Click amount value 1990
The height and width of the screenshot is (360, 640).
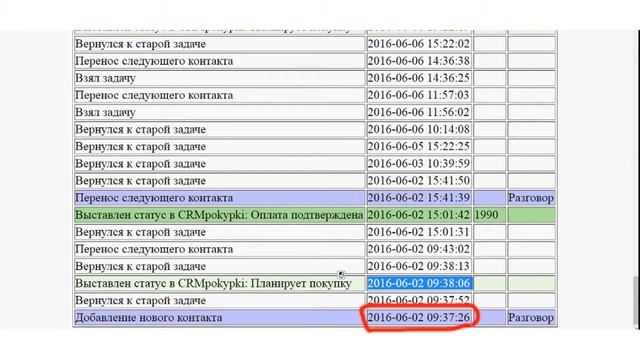tap(487, 215)
